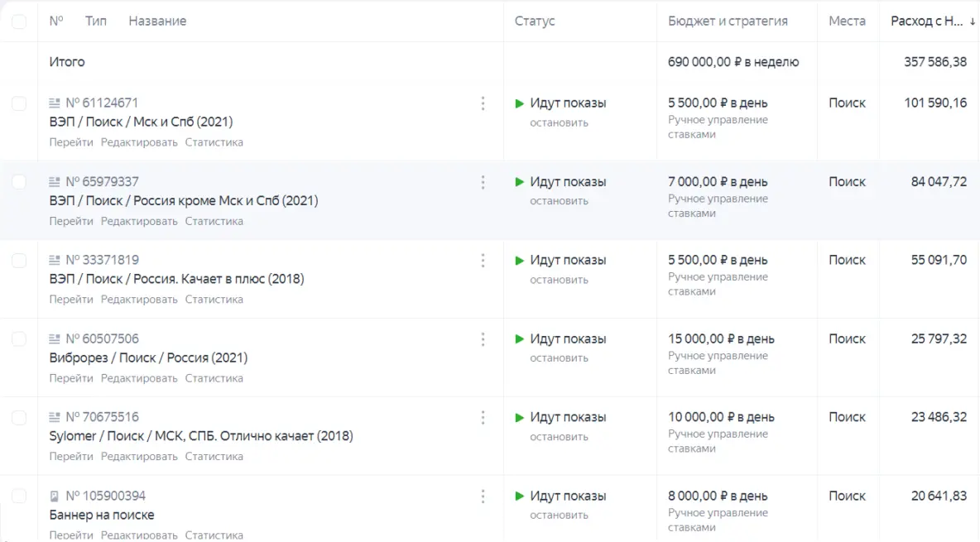Open the 15 000,00 ₽ в день budget
This screenshot has height=542, width=980.
pos(721,339)
